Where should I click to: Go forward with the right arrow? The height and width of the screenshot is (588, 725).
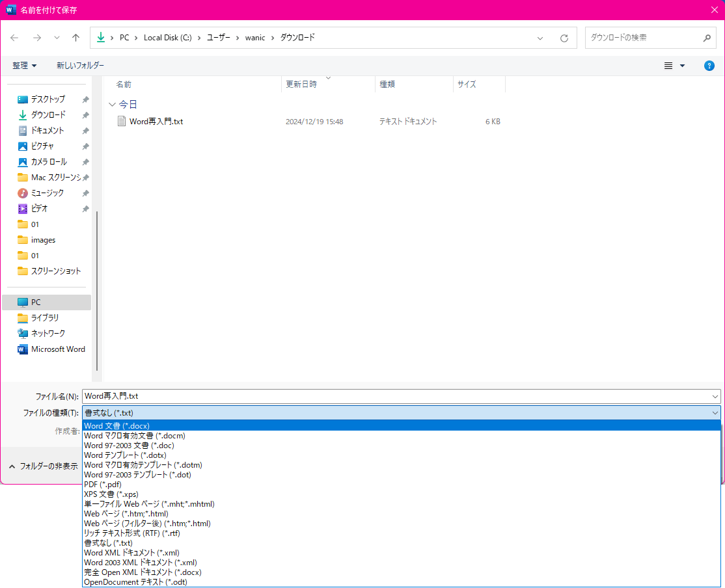[37, 38]
